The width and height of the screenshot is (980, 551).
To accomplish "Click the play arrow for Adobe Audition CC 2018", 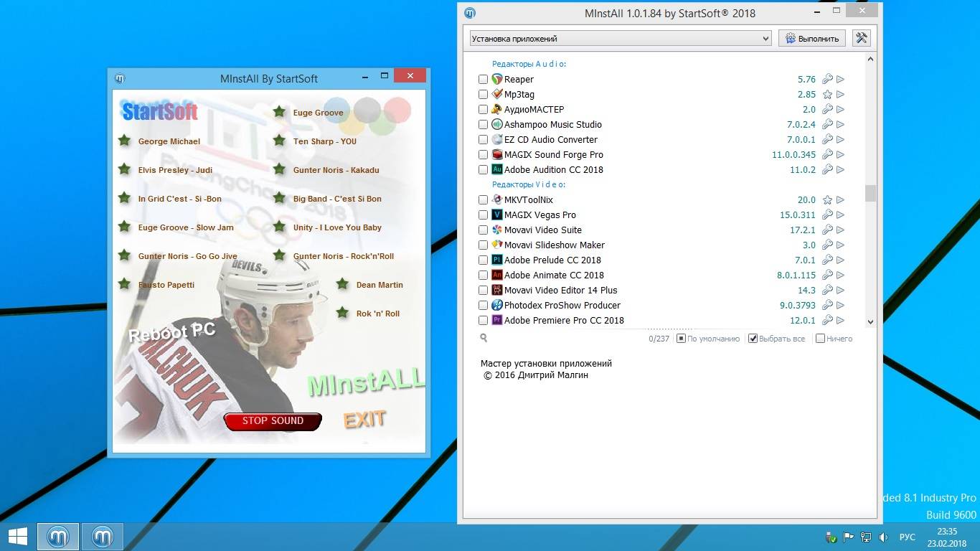I will point(840,170).
